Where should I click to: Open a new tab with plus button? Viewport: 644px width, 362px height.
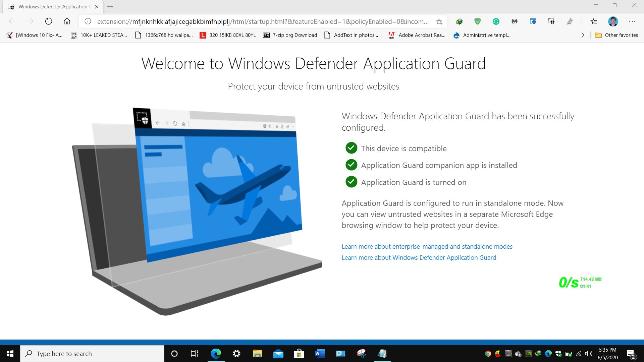point(110,6)
